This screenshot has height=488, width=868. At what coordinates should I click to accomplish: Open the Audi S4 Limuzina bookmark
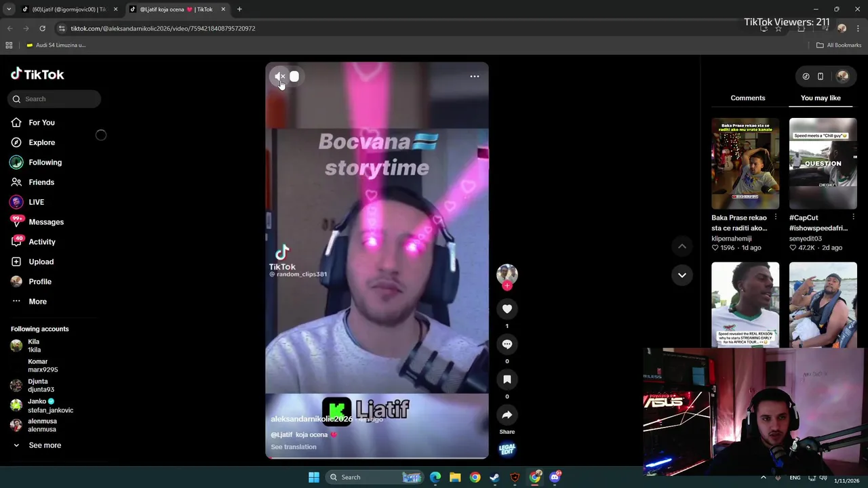(56, 45)
